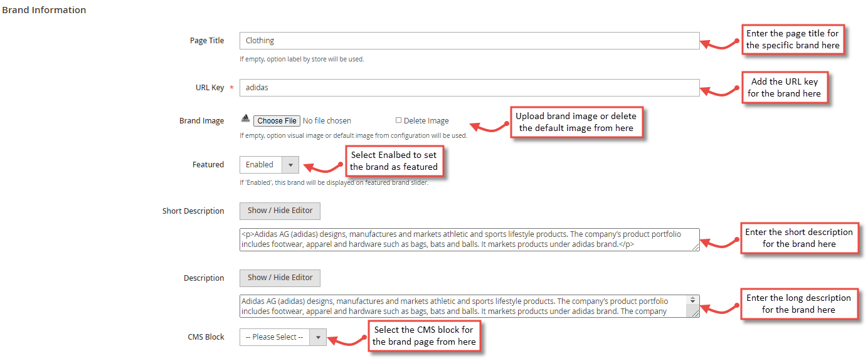The height and width of the screenshot is (361, 868).
Task: Click the featured brand slider hint text
Action: [334, 183]
